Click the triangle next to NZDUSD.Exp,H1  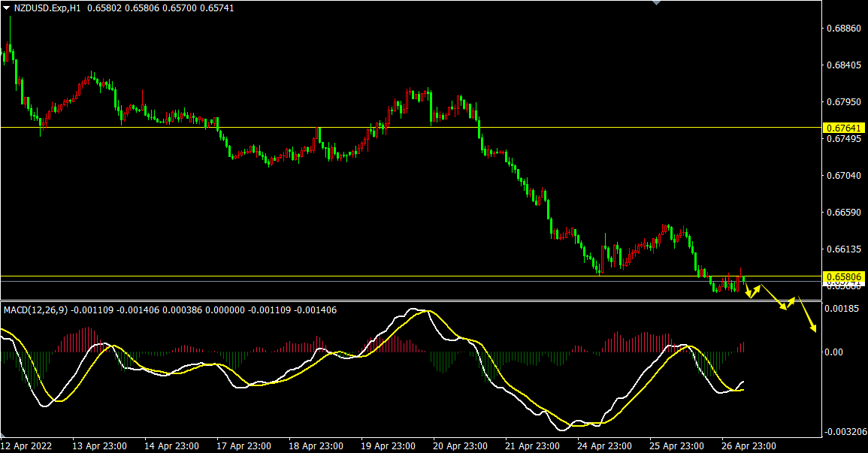[7, 8]
